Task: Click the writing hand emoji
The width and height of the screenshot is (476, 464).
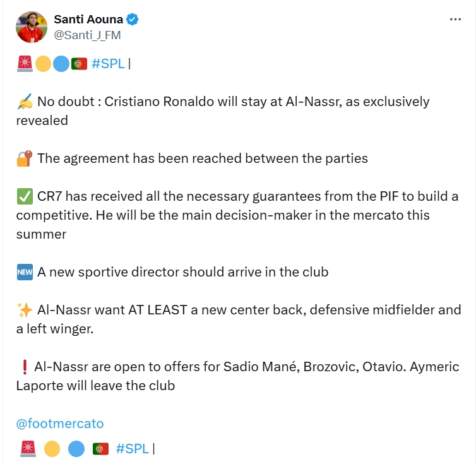Action: click(25, 102)
